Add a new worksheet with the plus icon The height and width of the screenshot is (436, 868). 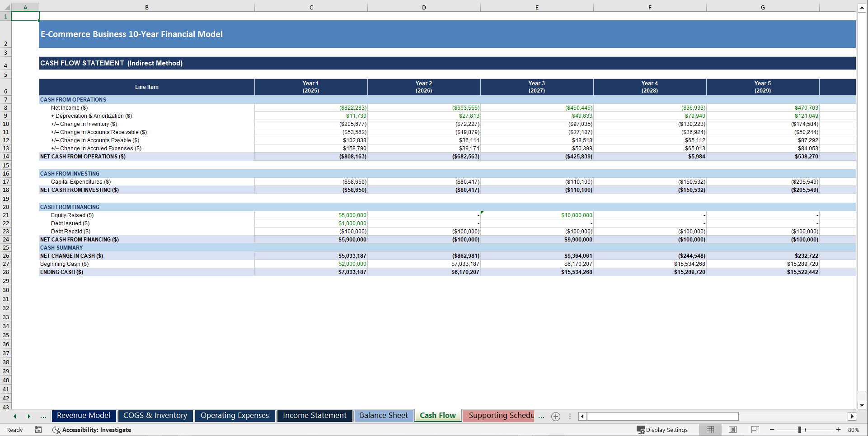pyautogui.click(x=555, y=416)
